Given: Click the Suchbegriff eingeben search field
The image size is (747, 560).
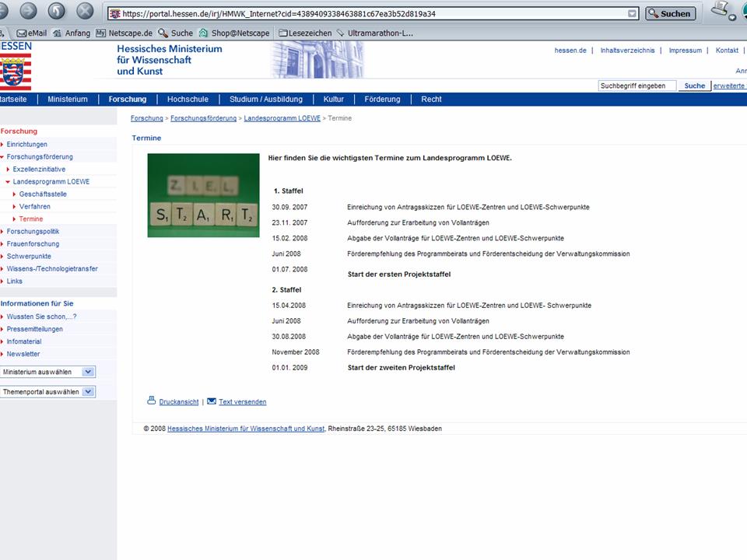Looking at the screenshot, I should 637,86.
